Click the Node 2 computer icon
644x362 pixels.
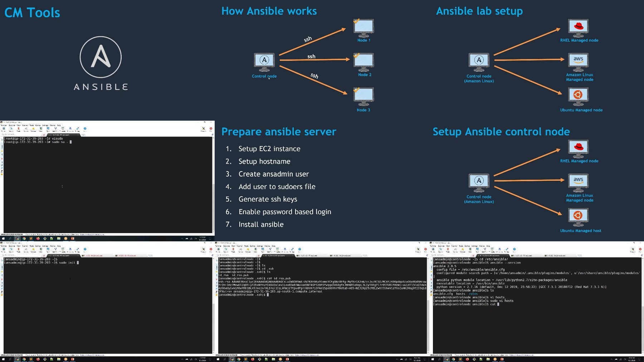click(x=364, y=62)
